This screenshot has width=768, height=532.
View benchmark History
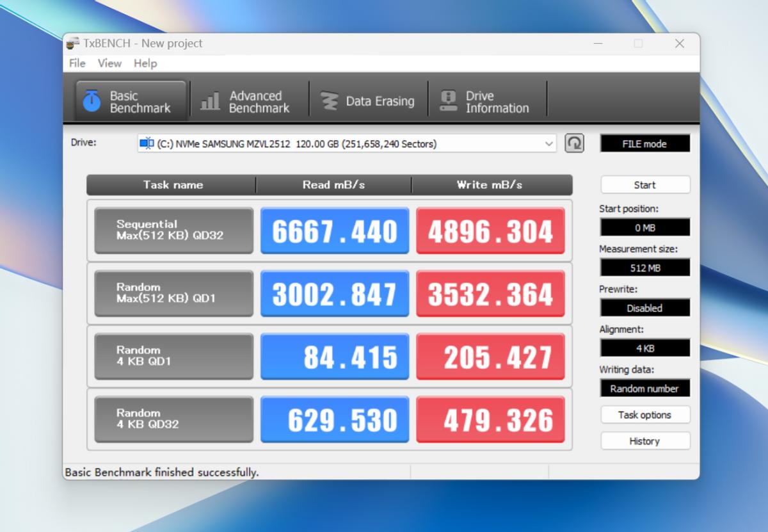click(644, 441)
